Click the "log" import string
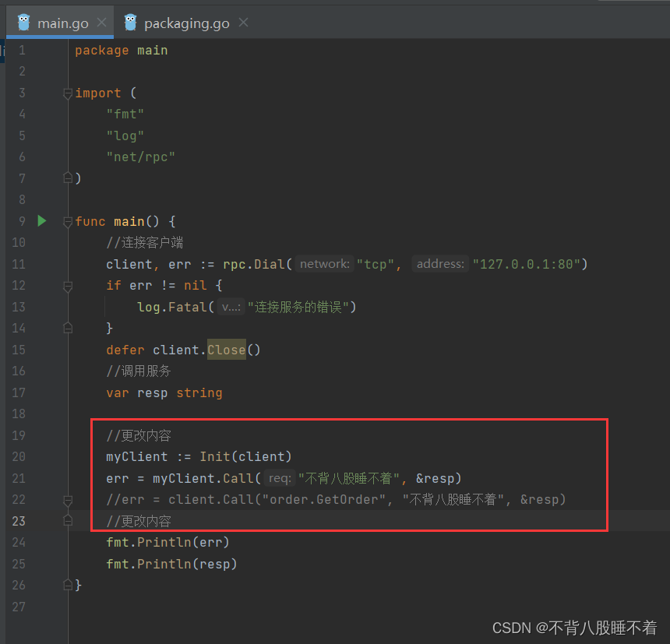 click(125, 135)
